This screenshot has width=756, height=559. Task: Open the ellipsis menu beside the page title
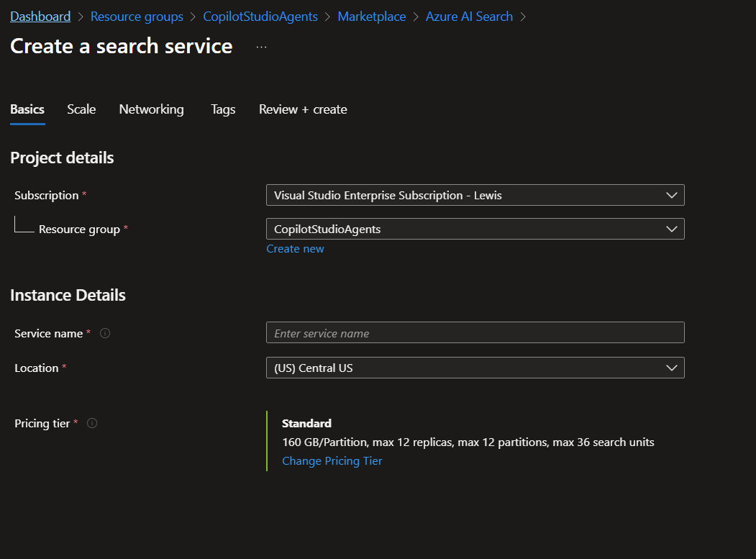261,45
